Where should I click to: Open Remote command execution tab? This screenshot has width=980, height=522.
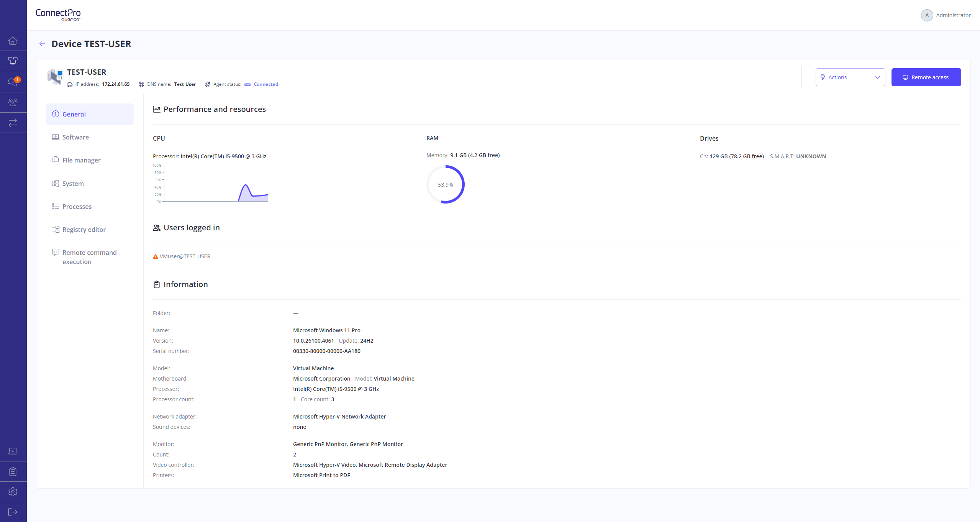[90, 257]
